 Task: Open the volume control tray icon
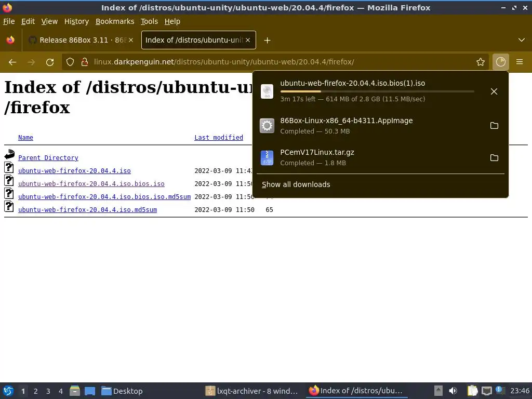tap(453, 391)
